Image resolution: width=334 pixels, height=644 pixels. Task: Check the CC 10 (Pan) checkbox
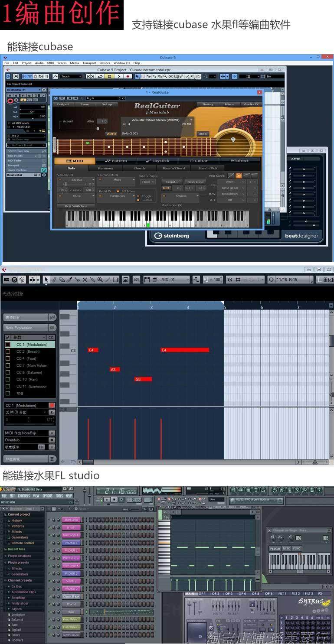tap(7, 379)
